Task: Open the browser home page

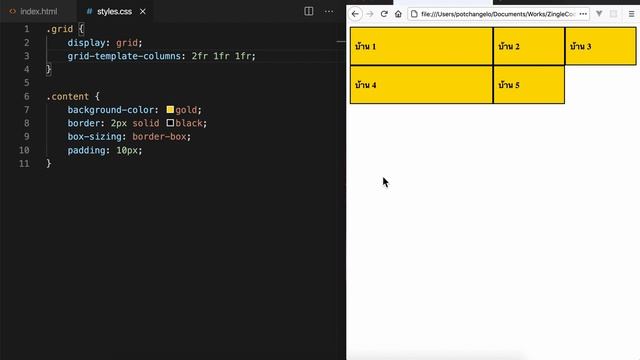Action: 398,14
